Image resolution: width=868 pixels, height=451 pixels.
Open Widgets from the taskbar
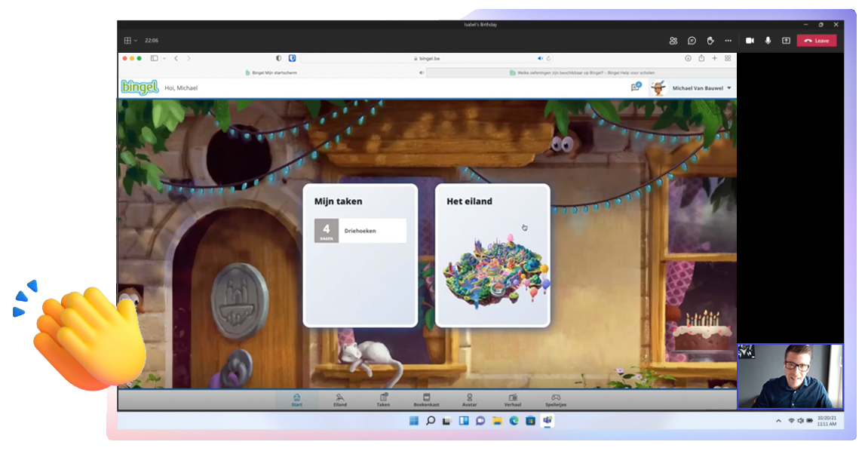(464, 421)
